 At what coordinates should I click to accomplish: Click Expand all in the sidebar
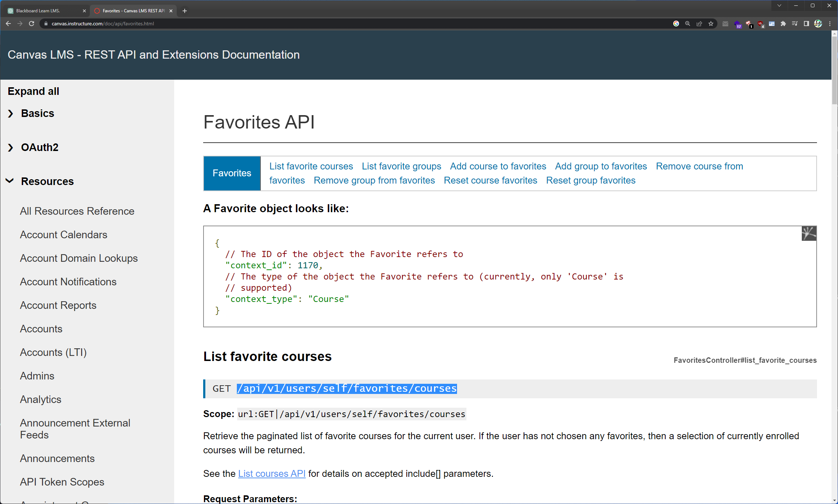pyautogui.click(x=33, y=91)
